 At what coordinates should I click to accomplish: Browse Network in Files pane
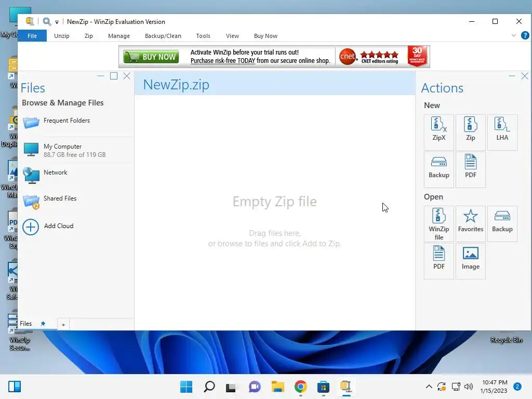pos(76,176)
